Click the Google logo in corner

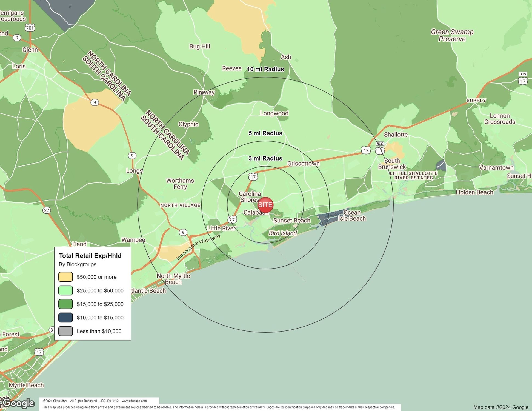[x=18, y=403]
